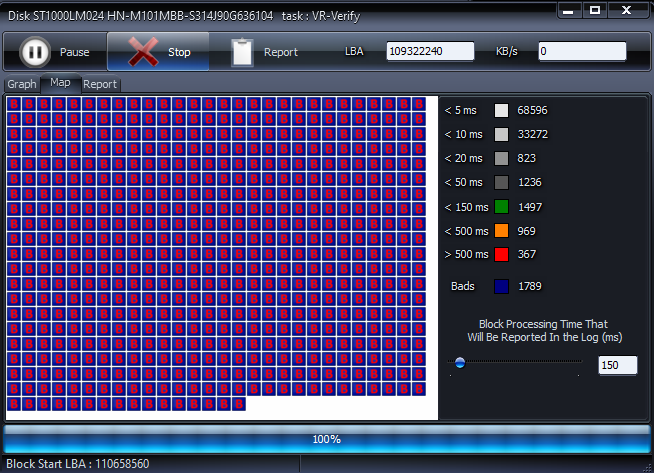Click the count value 823
The width and height of the screenshot is (654, 473).
point(526,159)
